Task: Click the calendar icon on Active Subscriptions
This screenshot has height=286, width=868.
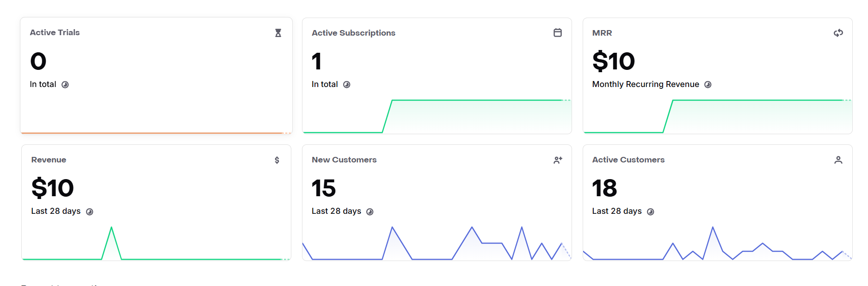Action: 558,32
